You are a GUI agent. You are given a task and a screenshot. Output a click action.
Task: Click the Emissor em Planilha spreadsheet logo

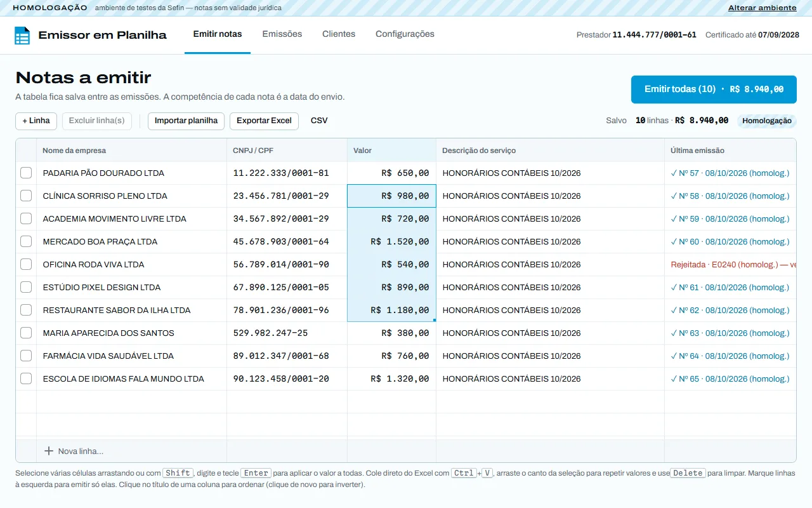pos(22,36)
